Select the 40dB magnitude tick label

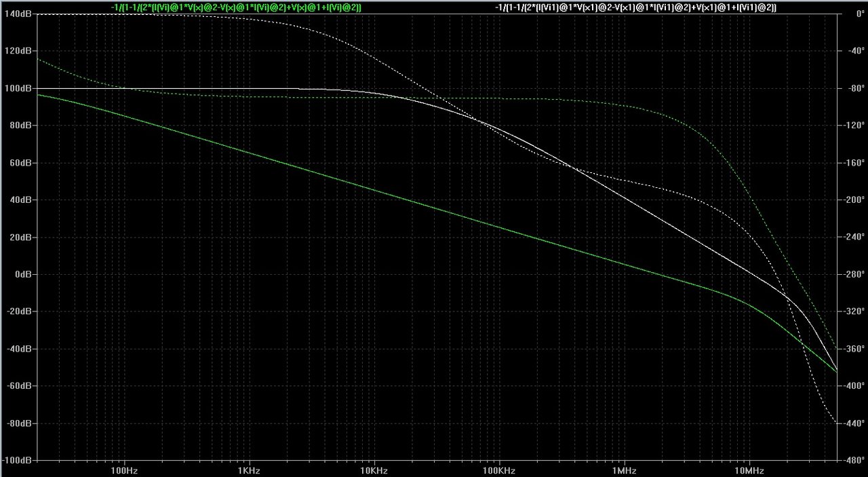20,200
